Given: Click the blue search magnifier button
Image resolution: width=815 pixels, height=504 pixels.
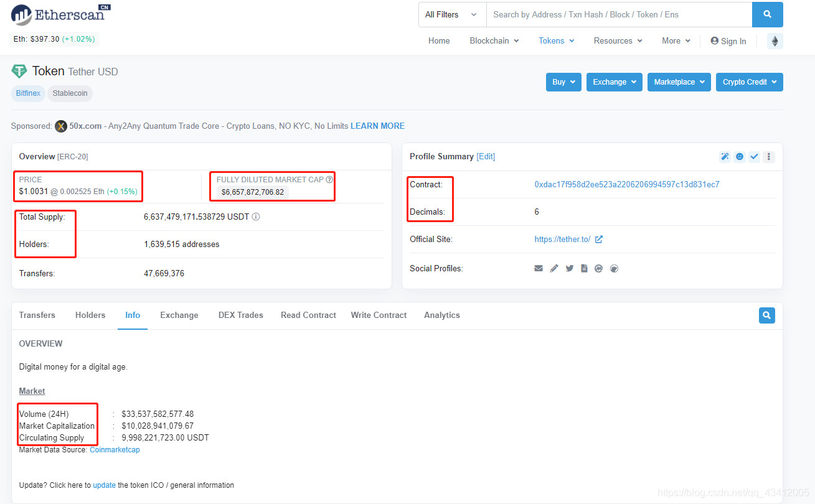Looking at the screenshot, I should coord(767,14).
